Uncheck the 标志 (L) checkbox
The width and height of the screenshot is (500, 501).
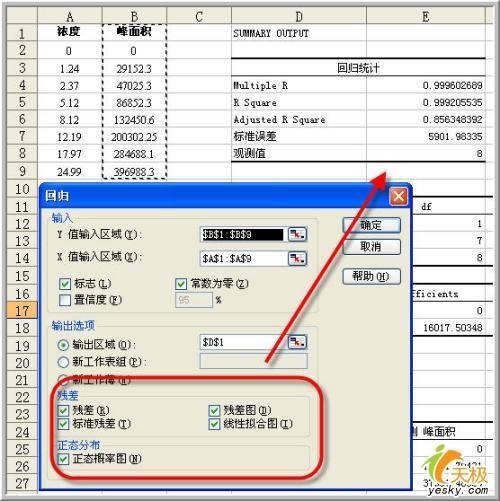(65, 284)
